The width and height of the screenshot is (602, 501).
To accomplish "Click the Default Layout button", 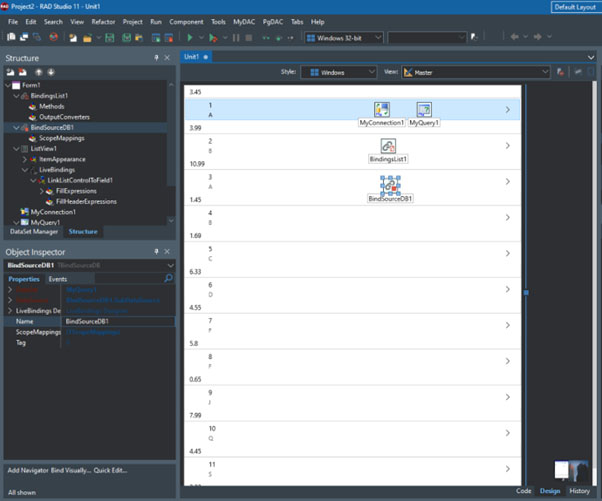I will [575, 7].
